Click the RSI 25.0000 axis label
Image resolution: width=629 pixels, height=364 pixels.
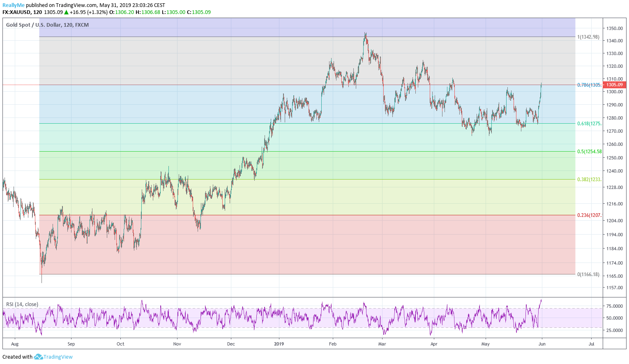tap(614, 330)
